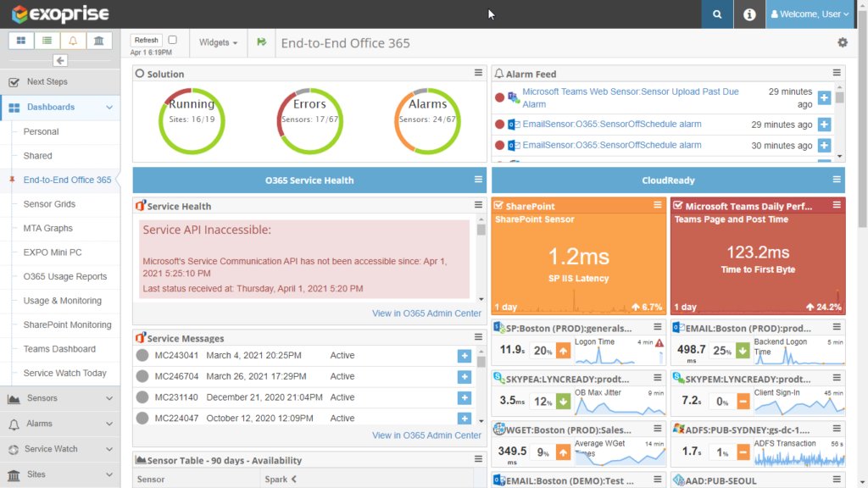Open Sensor Grids dashboard
This screenshot has width=868, height=488.
point(49,204)
